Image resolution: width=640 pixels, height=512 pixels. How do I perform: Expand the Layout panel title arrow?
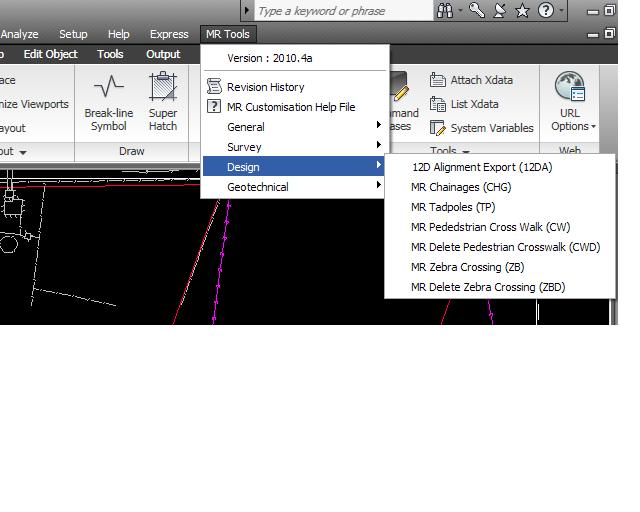pyautogui.click(x=23, y=152)
